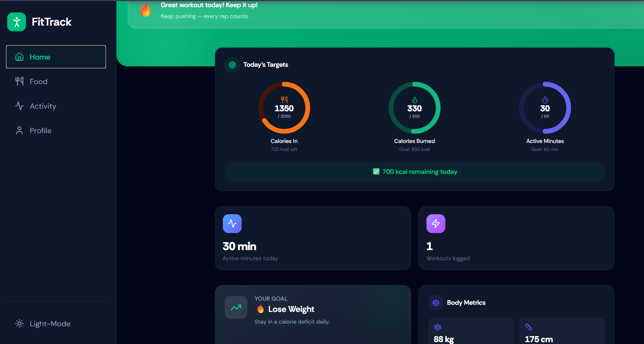Click the purple Active Minutes progress ring
Image resolution: width=644 pixels, height=344 pixels.
click(x=545, y=108)
